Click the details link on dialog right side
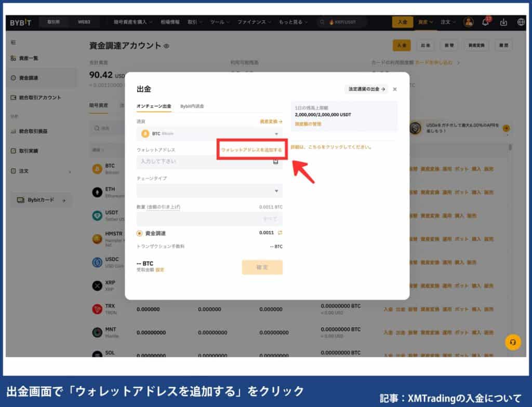Image resolution: width=532 pixels, height=407 pixels. click(x=331, y=147)
